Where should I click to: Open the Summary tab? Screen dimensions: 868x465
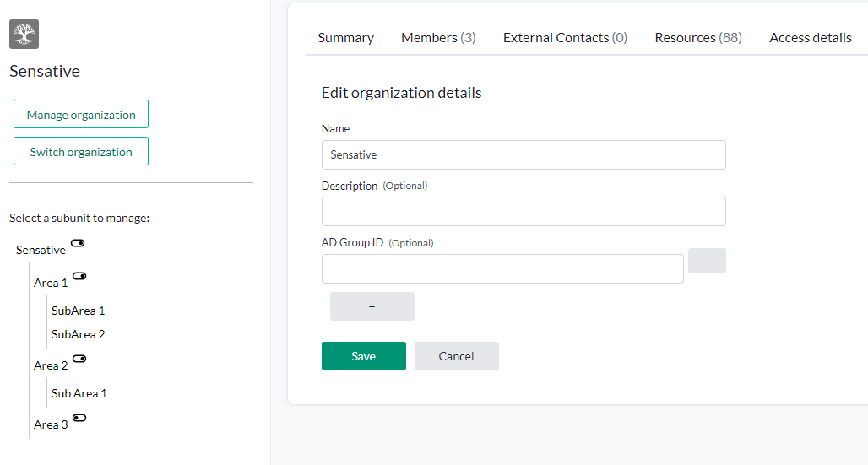tap(346, 38)
